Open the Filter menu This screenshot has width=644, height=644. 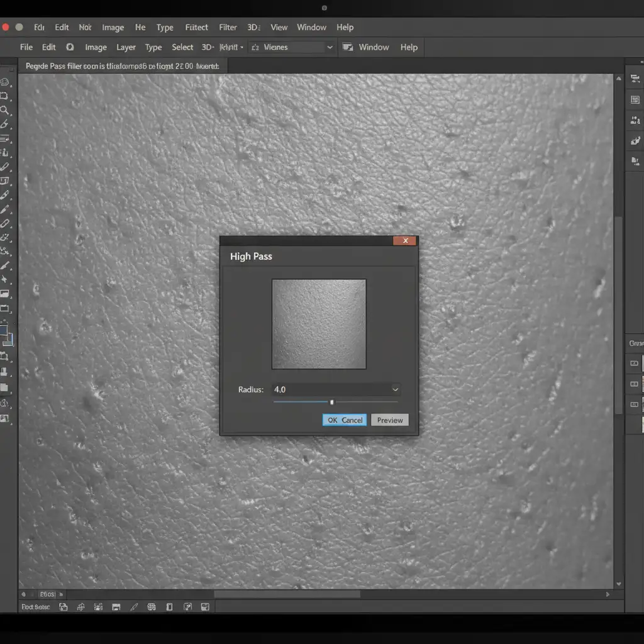click(x=228, y=27)
